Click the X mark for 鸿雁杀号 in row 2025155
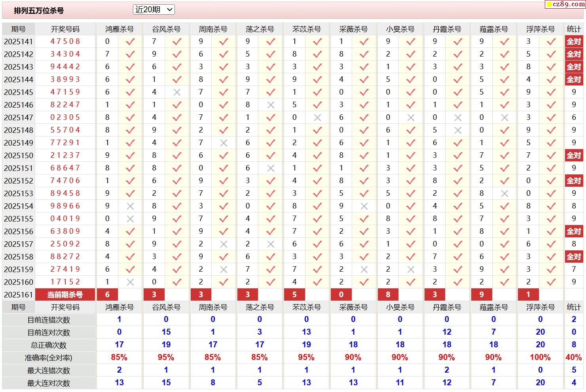586x392 pixels. pos(130,219)
